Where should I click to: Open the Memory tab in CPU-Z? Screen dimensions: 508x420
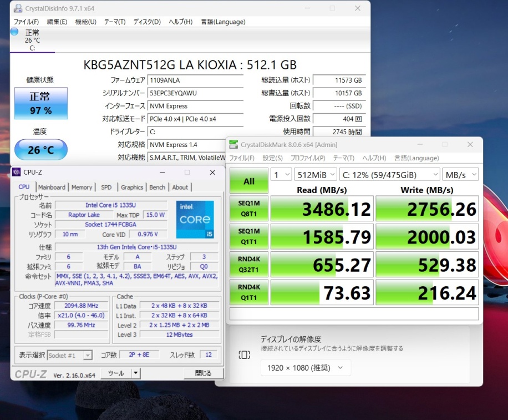pyautogui.click(x=82, y=188)
